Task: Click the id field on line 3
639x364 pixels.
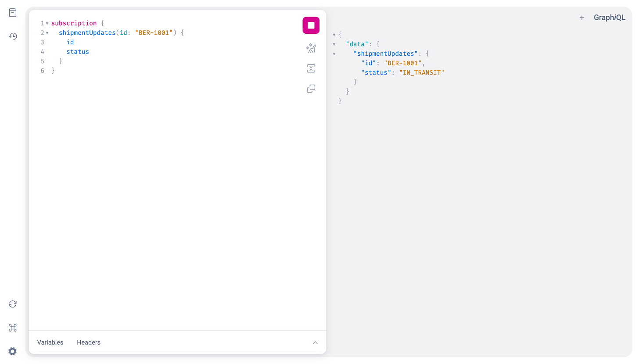Action: tap(70, 43)
